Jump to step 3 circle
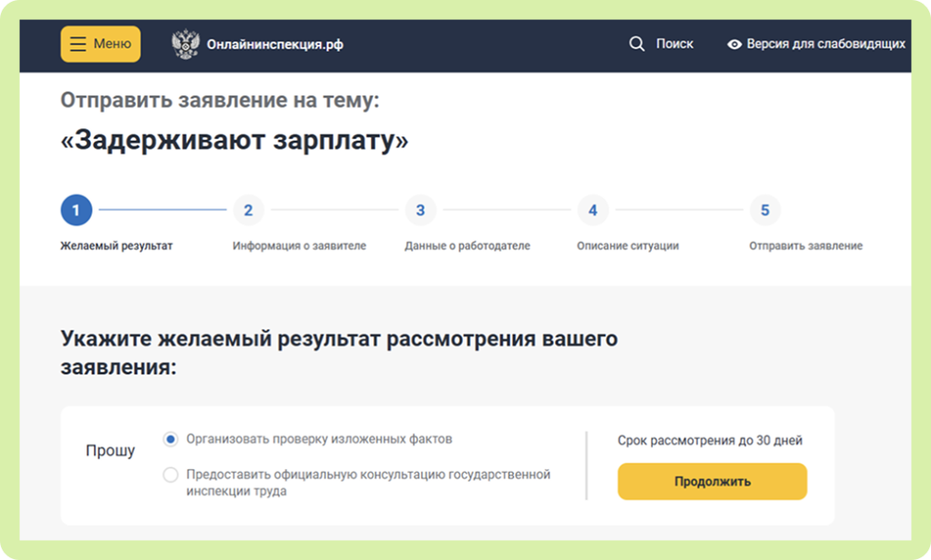The image size is (931, 560). tap(420, 211)
